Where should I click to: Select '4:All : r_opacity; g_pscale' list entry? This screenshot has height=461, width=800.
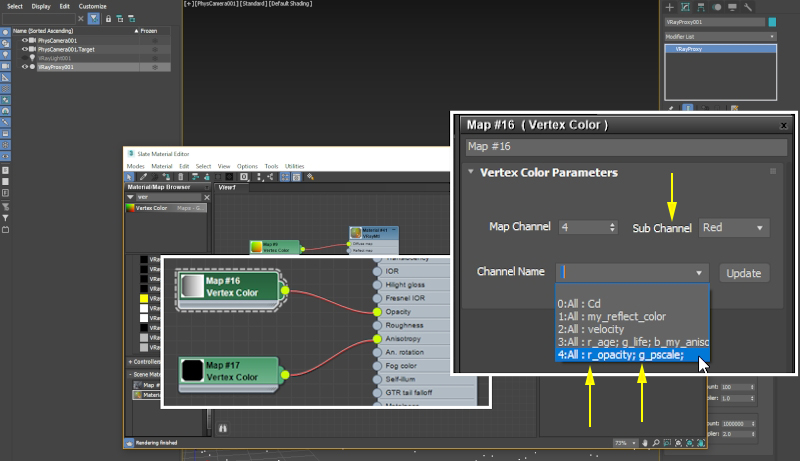pos(620,354)
